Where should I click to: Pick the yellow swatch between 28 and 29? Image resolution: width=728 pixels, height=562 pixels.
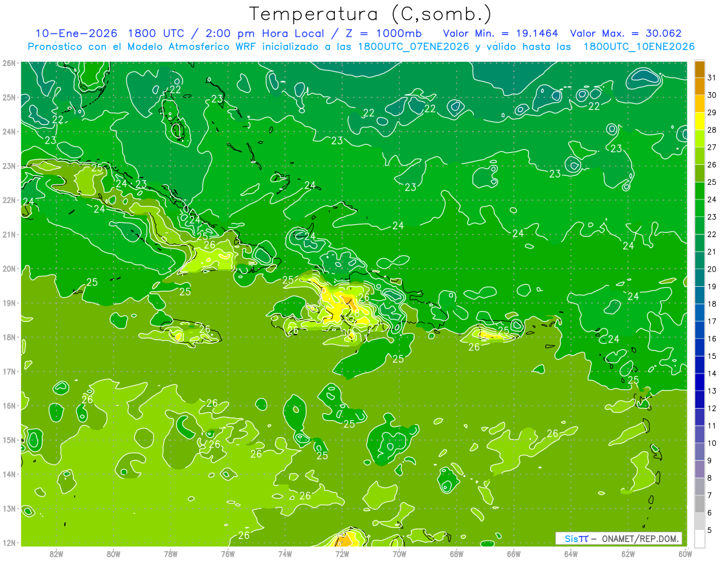699,121
